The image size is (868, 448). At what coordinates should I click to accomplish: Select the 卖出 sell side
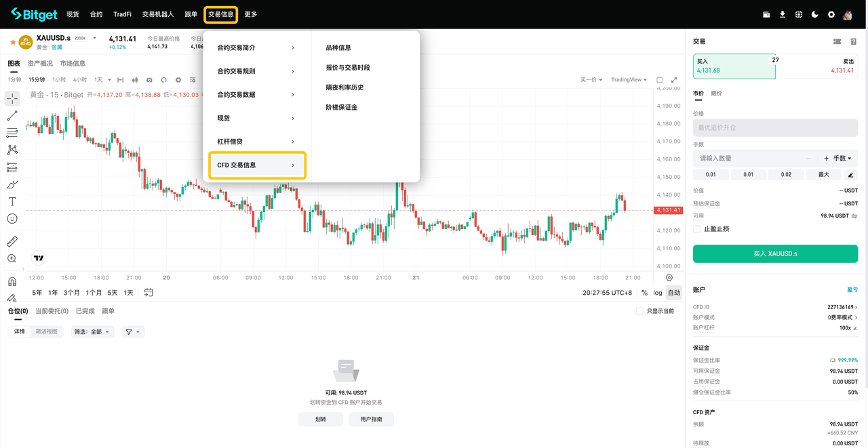coord(816,66)
